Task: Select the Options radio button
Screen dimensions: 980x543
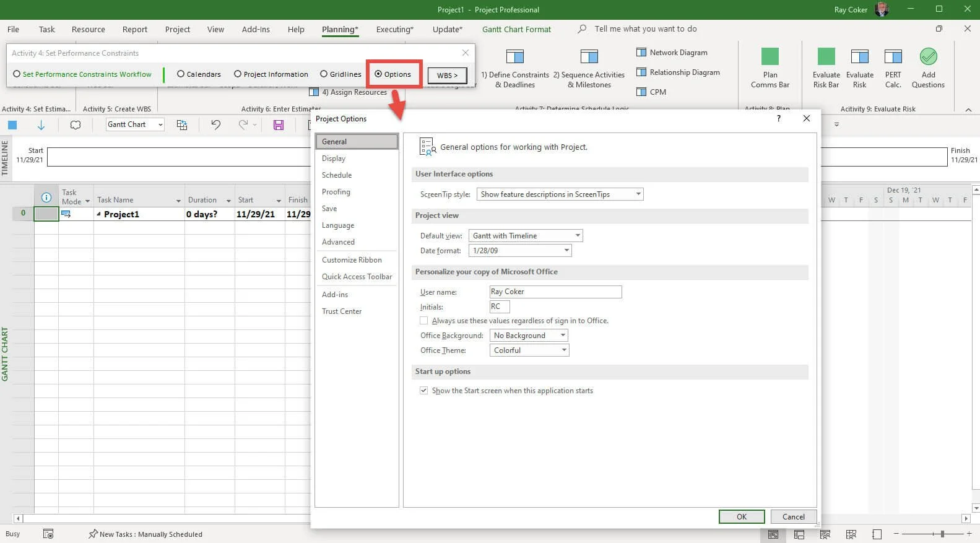Action: [x=378, y=74]
